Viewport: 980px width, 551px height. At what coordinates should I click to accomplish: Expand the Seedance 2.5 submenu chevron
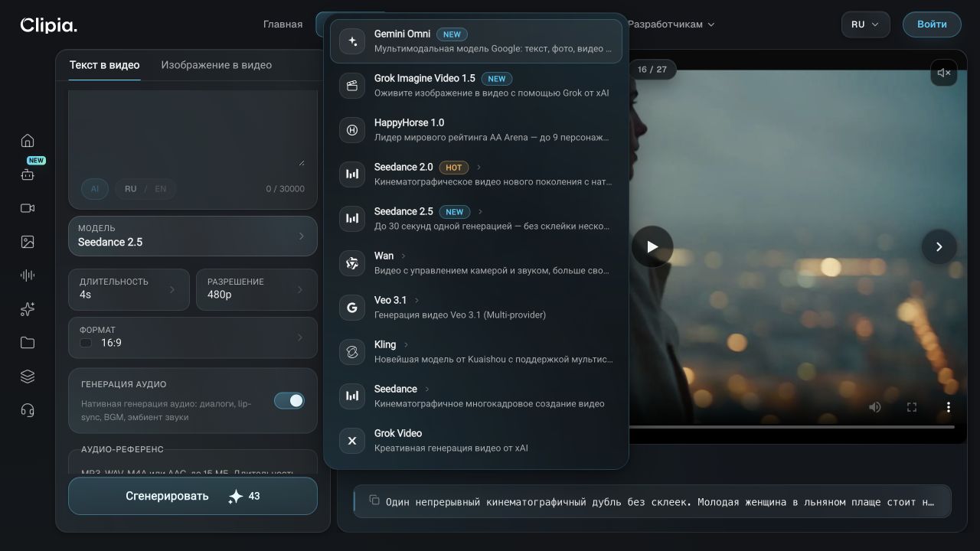[x=481, y=211]
